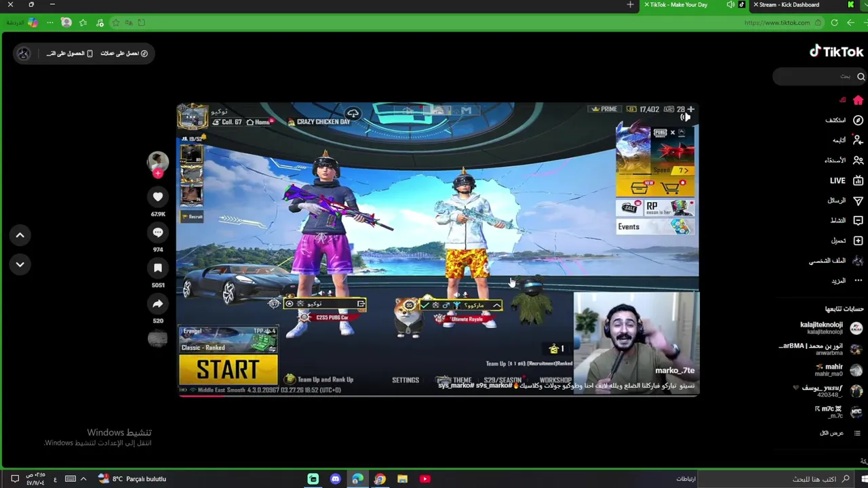
Task: Open Activity (النشاط) in sidebar
Action: 846,220
